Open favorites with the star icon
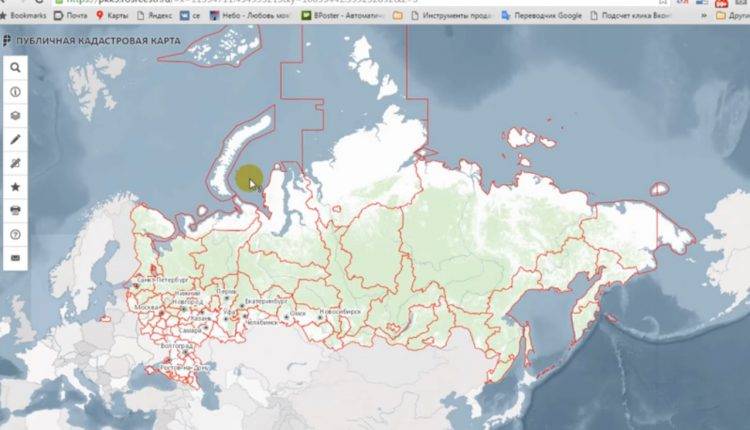Screen dimensions: 750x430 [x=16, y=187]
